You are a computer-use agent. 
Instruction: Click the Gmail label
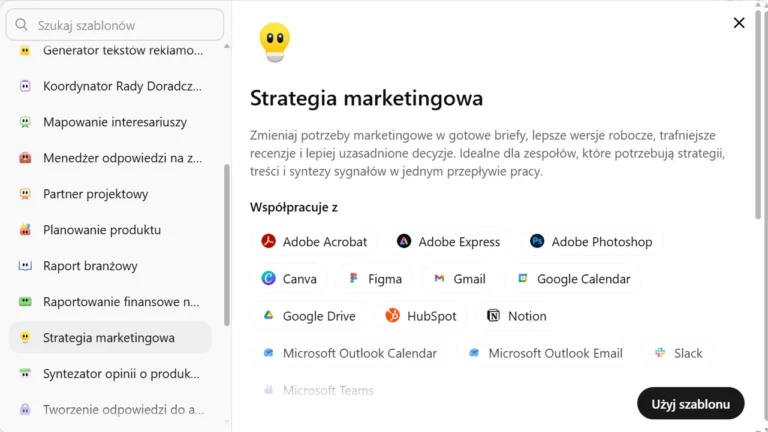pos(469,279)
